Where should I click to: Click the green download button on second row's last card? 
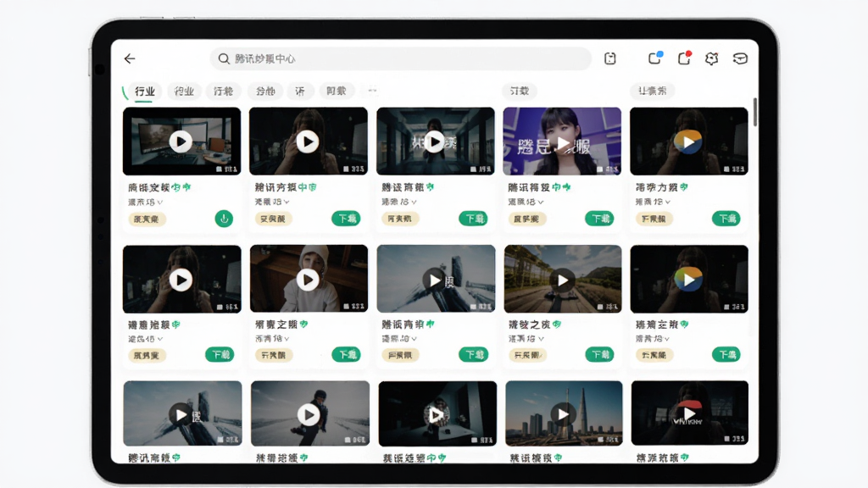(726, 355)
